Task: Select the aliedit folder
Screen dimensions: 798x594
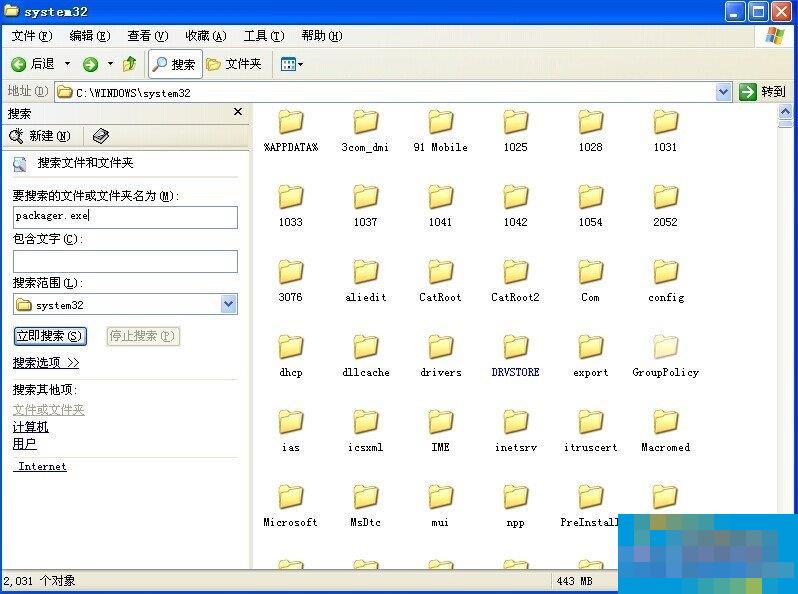Action: point(365,281)
